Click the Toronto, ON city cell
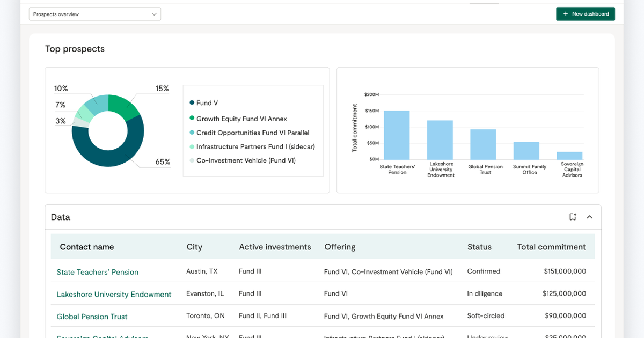The height and width of the screenshot is (338, 644). 206,316
